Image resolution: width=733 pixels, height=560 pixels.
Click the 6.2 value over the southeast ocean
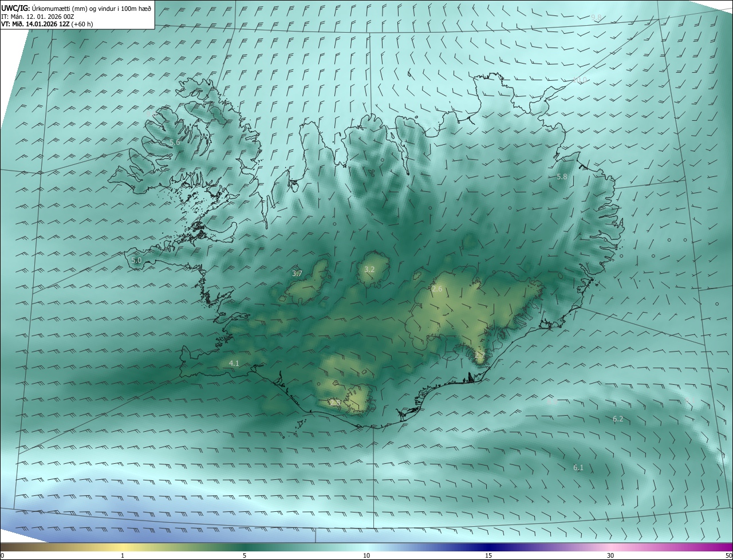click(x=618, y=419)
